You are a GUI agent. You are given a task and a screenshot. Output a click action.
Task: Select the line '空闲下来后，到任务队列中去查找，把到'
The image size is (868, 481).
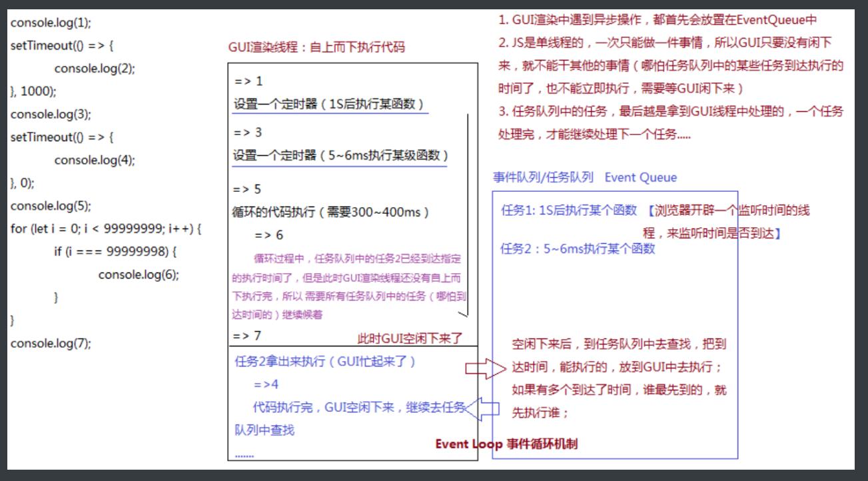(x=619, y=344)
